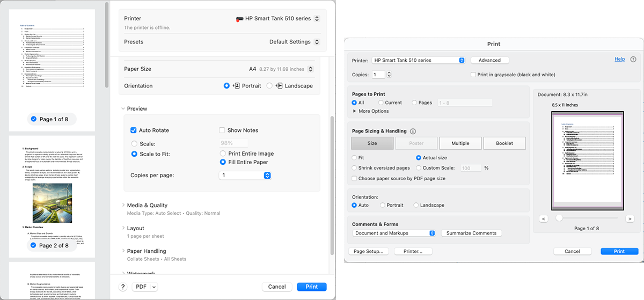This screenshot has height=300, width=644.
Task: Select the Actual size radio button
Action: tap(419, 158)
